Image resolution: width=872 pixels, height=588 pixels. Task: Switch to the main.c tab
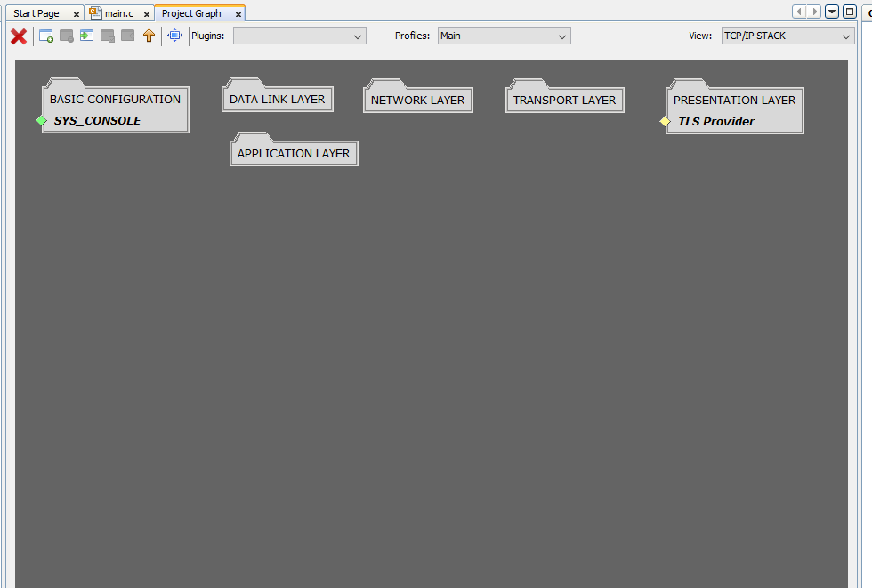pyautogui.click(x=119, y=14)
